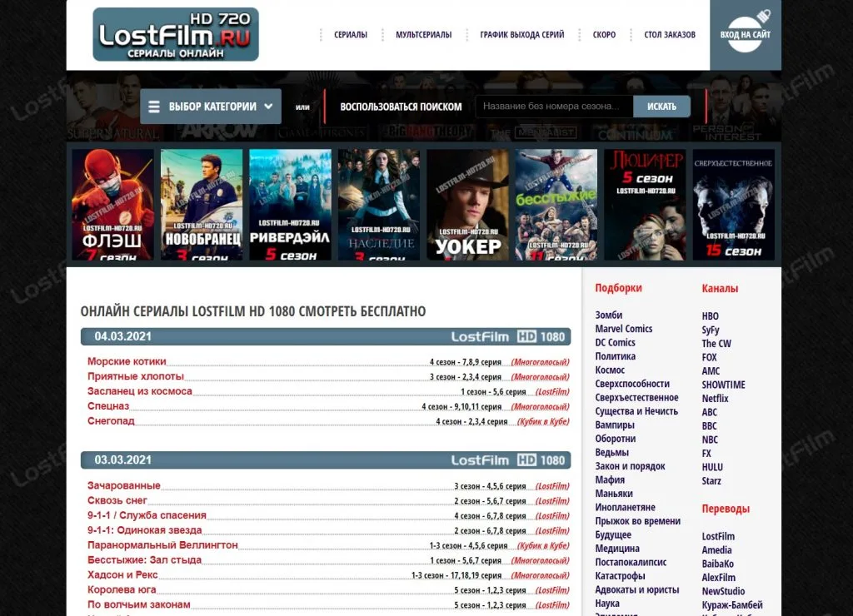The image size is (853, 616).
Task: Select the 'Marvel Comics' collection link
Action: coord(624,329)
